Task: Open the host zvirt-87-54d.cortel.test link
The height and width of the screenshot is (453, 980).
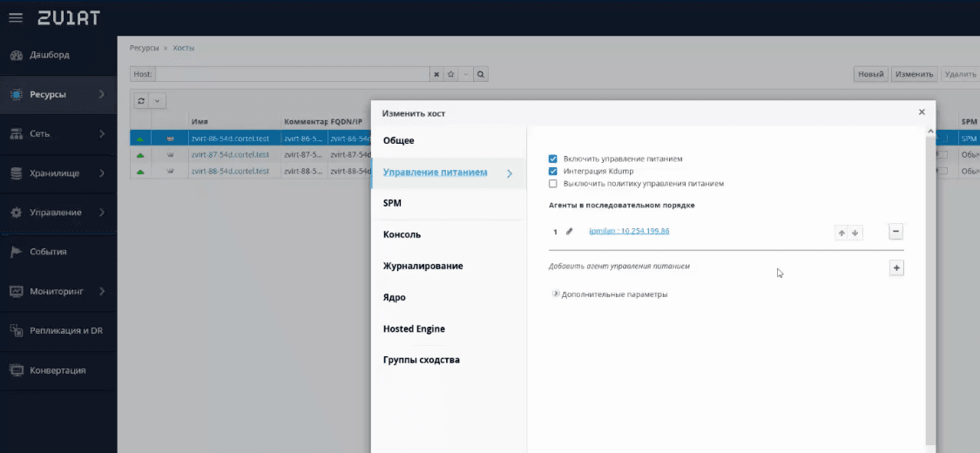Action: click(x=230, y=154)
